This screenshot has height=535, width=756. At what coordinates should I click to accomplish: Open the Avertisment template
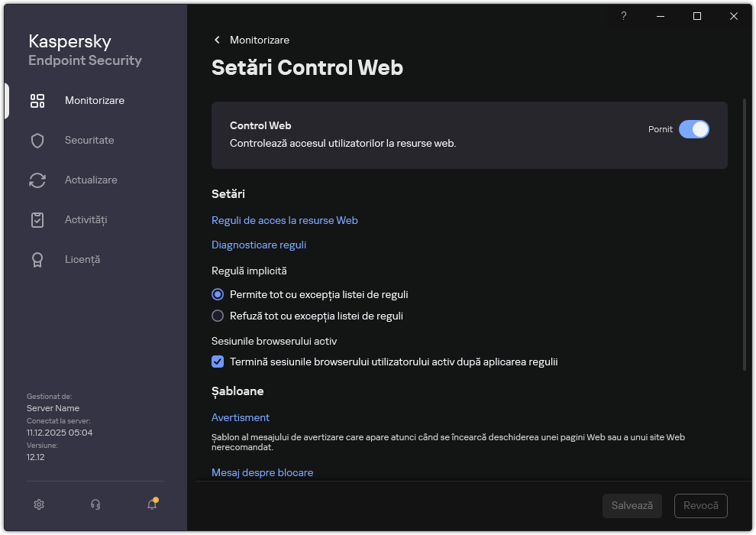241,417
